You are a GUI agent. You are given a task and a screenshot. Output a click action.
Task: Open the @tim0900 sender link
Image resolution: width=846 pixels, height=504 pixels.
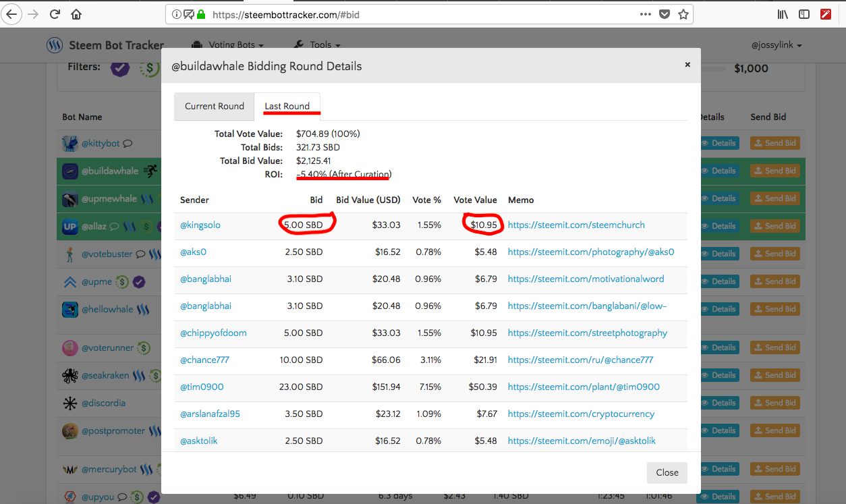tap(202, 387)
